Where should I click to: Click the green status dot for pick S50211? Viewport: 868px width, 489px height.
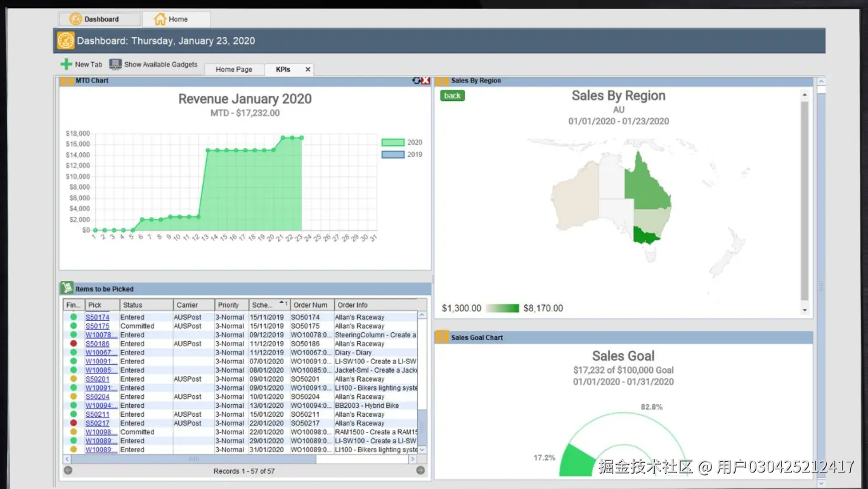[x=74, y=414]
